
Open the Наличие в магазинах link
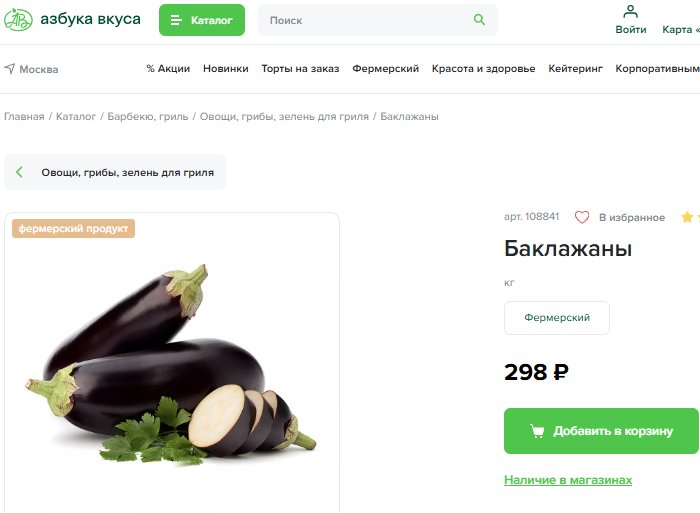coord(568,480)
